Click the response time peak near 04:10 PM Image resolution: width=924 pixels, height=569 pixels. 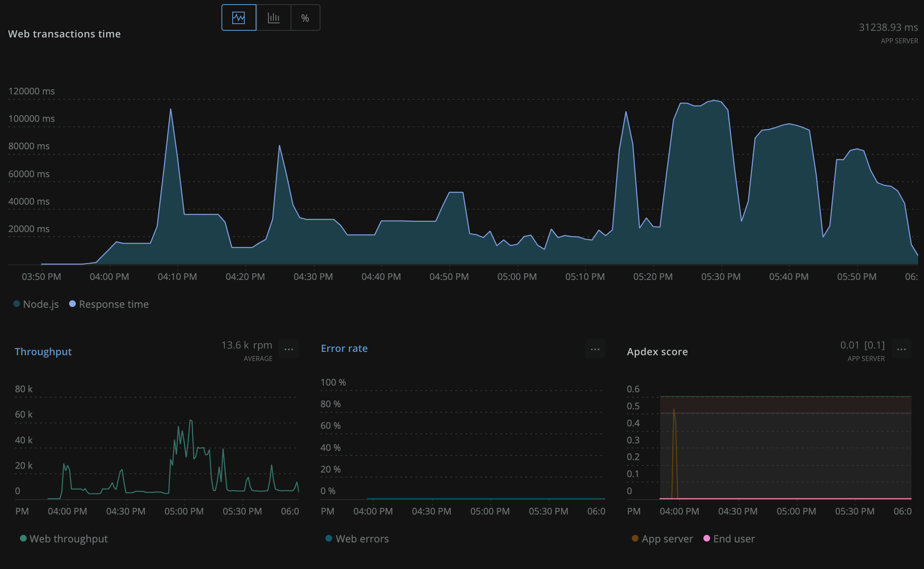171,109
